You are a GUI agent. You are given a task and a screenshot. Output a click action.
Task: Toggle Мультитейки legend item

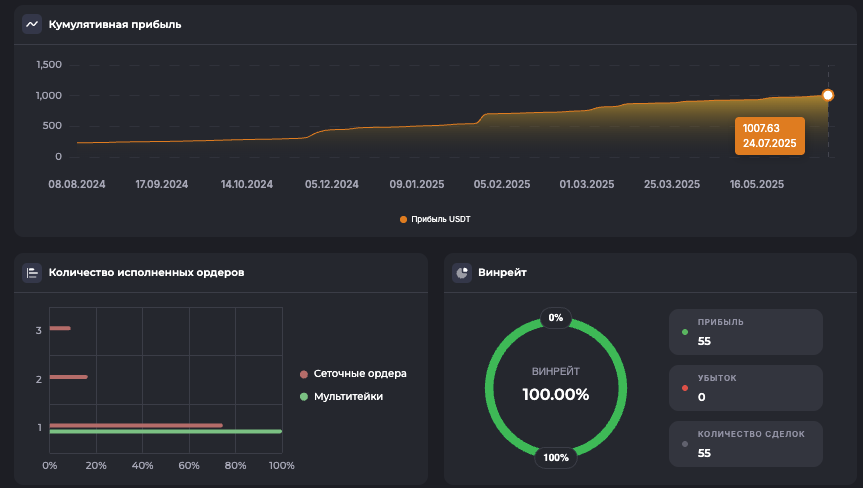pos(348,397)
